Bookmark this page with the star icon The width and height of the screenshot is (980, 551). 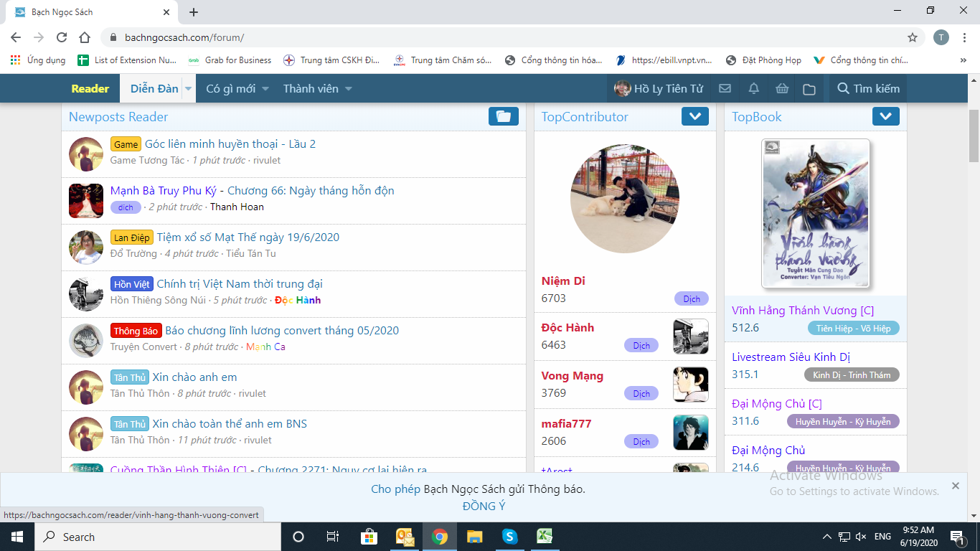point(913,37)
